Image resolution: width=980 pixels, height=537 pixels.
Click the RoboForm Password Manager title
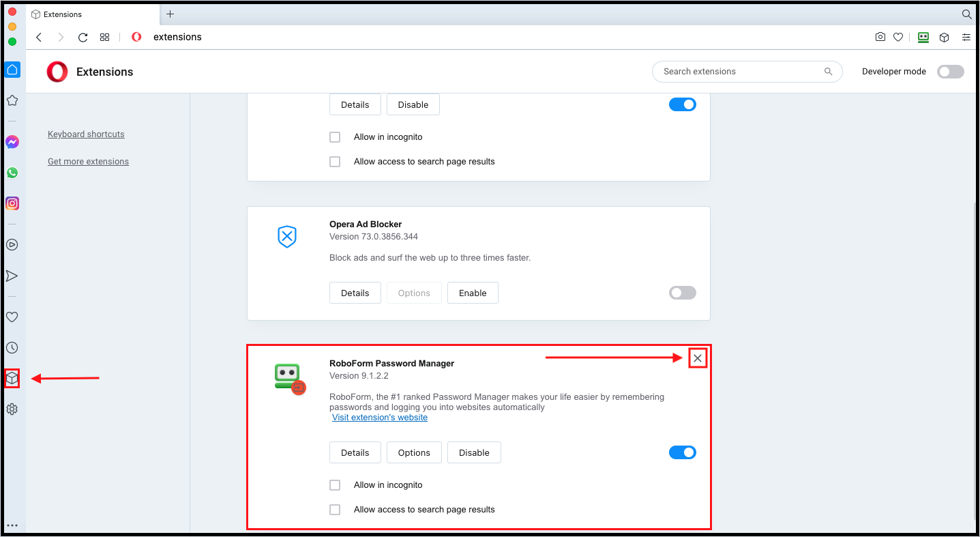pyautogui.click(x=391, y=364)
